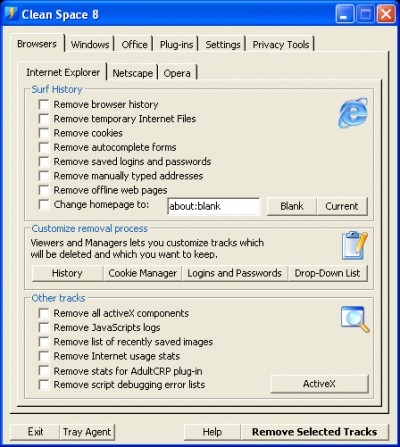The height and width of the screenshot is (447, 400).
Task: Open the Settings tab
Action: 223,44
